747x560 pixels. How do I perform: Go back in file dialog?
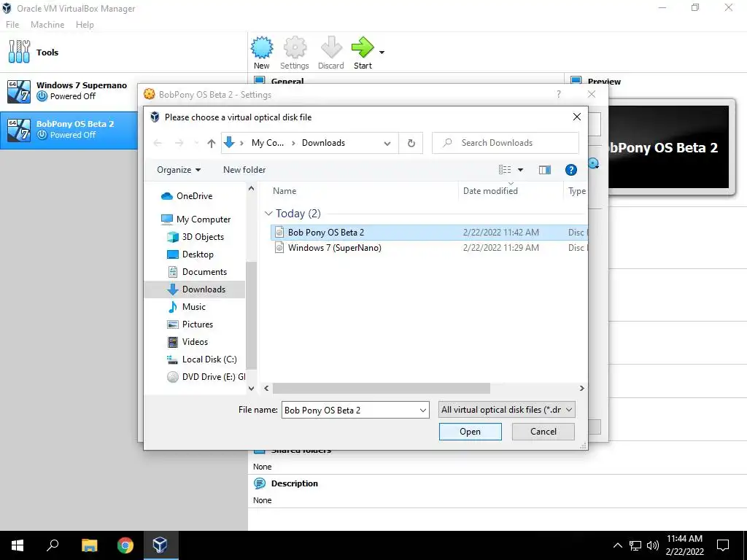point(158,143)
